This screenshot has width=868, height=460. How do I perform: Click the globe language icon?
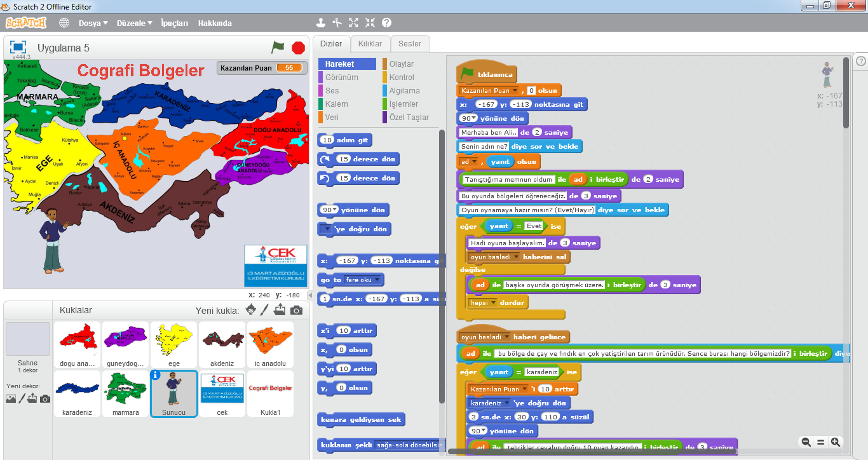64,23
